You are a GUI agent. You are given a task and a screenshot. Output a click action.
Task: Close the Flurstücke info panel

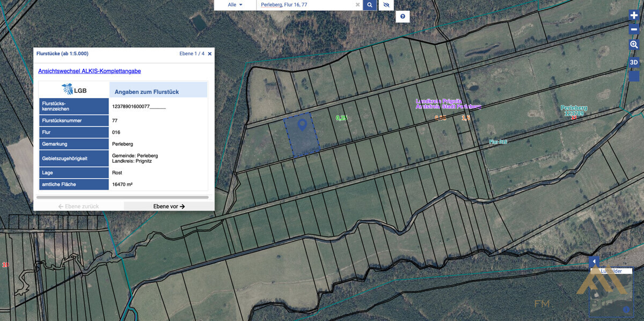click(x=210, y=54)
